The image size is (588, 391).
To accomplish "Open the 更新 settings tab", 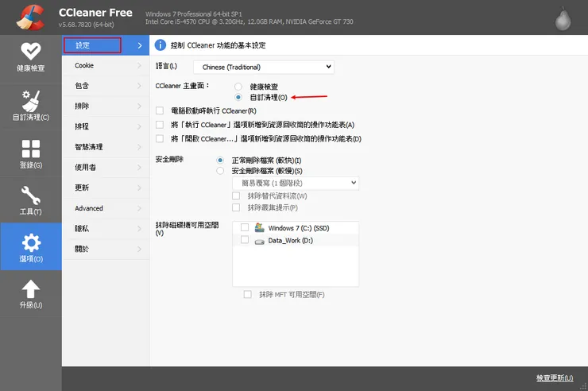I will pos(106,188).
